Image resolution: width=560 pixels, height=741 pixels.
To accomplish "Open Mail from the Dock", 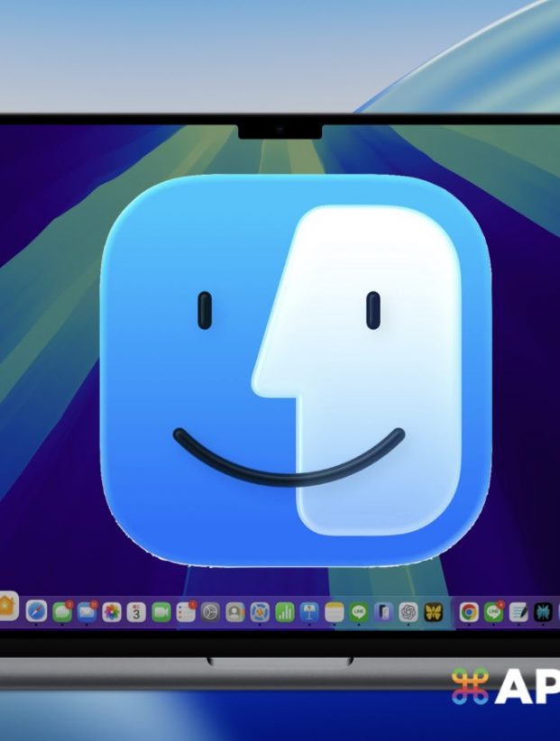I will 87,612.
